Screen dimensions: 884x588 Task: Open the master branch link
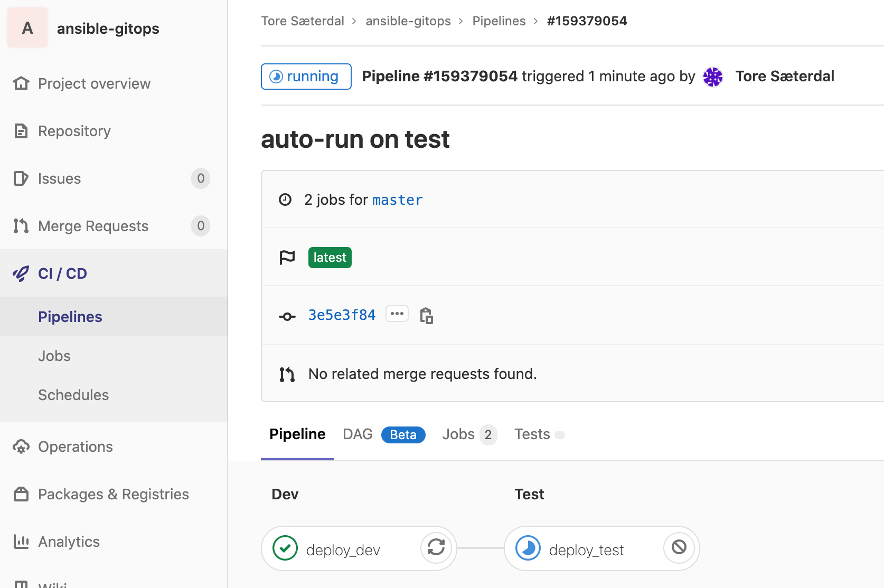(397, 200)
